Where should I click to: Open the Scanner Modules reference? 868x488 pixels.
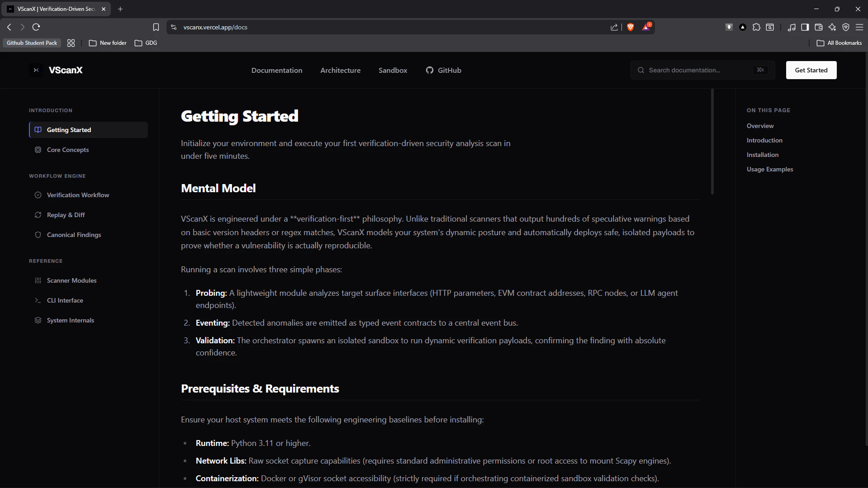(x=88, y=280)
